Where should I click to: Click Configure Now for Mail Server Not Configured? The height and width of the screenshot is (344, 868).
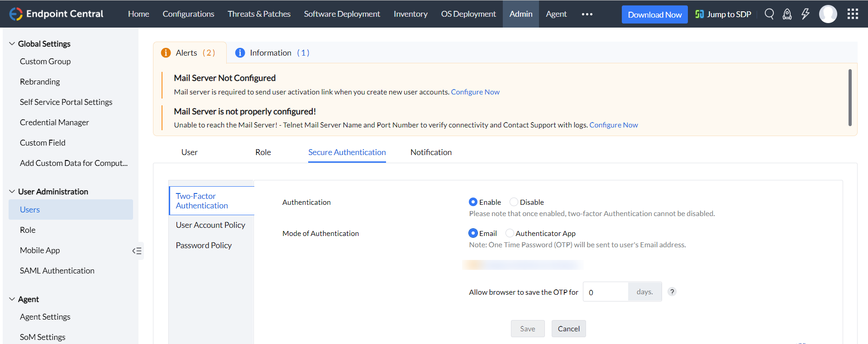tap(475, 92)
